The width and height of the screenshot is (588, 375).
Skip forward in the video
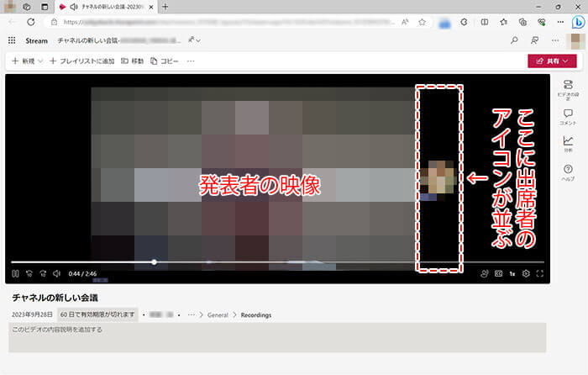43,273
